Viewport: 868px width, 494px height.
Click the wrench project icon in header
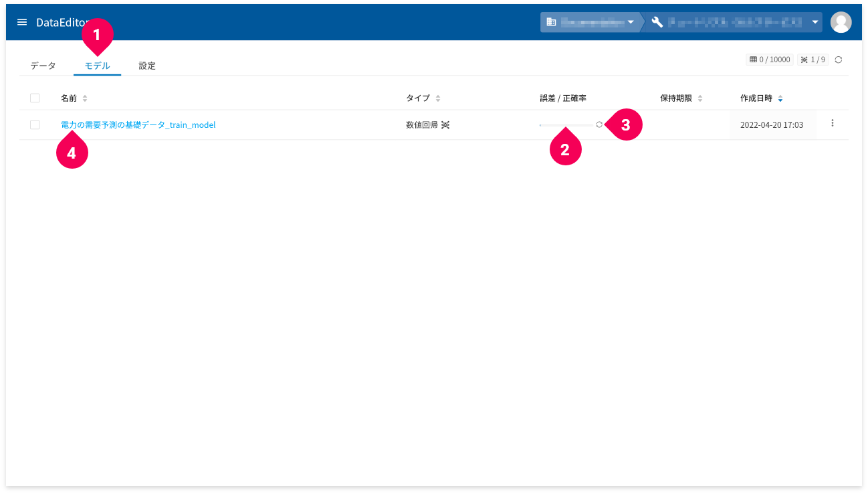tap(657, 22)
